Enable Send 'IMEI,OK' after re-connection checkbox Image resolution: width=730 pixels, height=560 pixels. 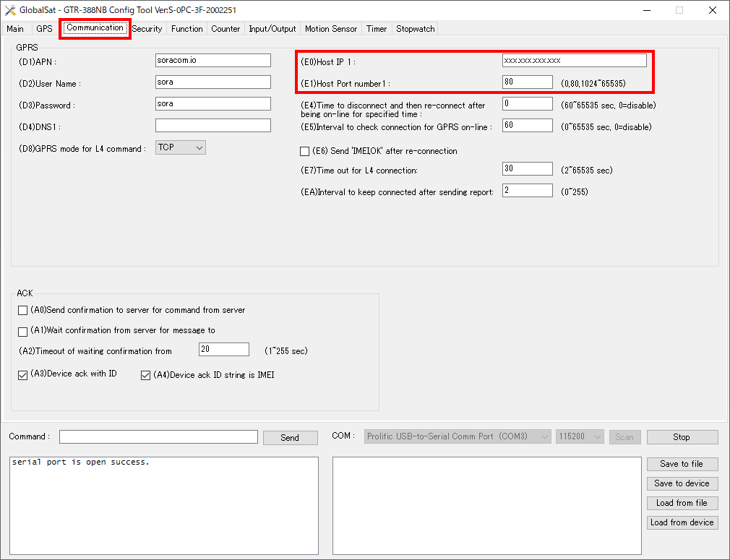coord(304,152)
